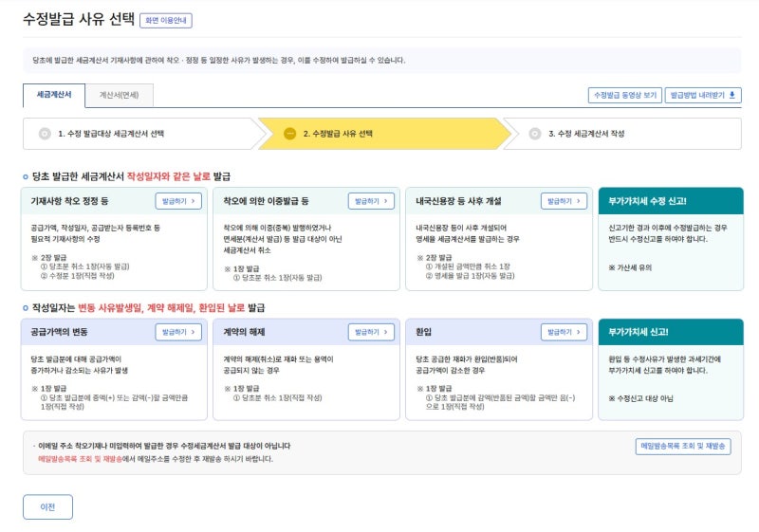Click the download icon in 발급방법 내려받기
Image resolution: width=759 pixels, height=532 pixels.
pyautogui.click(x=731, y=95)
